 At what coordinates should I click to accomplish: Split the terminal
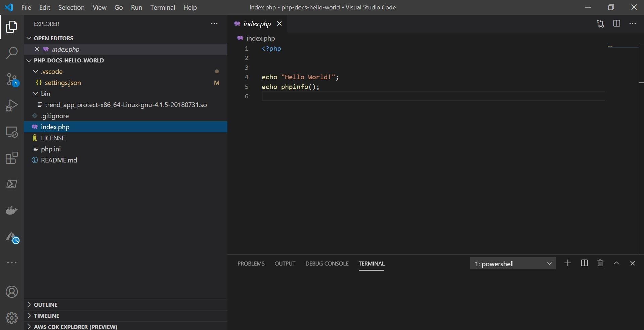click(x=584, y=263)
